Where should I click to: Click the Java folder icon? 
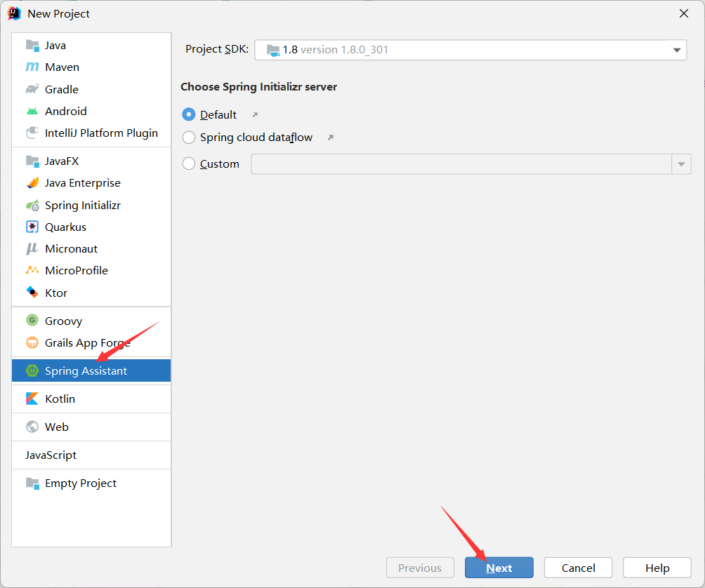point(32,46)
